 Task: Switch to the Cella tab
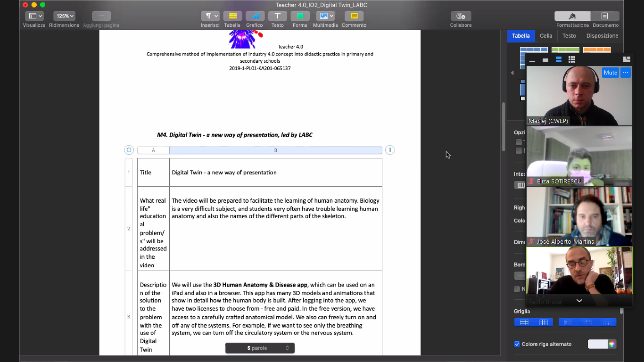[546, 36]
